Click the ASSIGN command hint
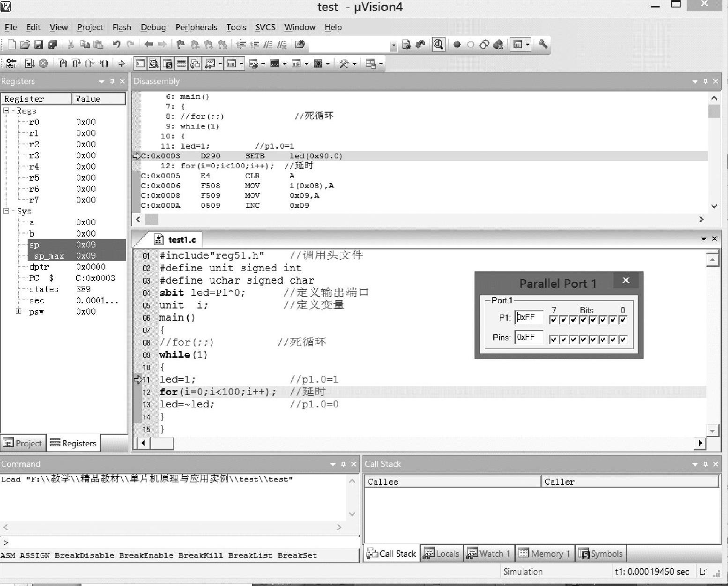This screenshot has height=586, width=728. [x=35, y=556]
